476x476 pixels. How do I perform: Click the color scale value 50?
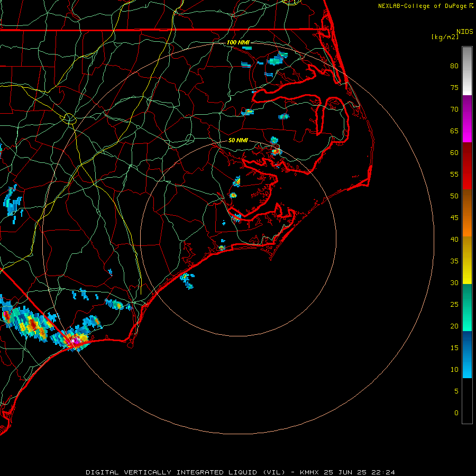[x=454, y=196]
